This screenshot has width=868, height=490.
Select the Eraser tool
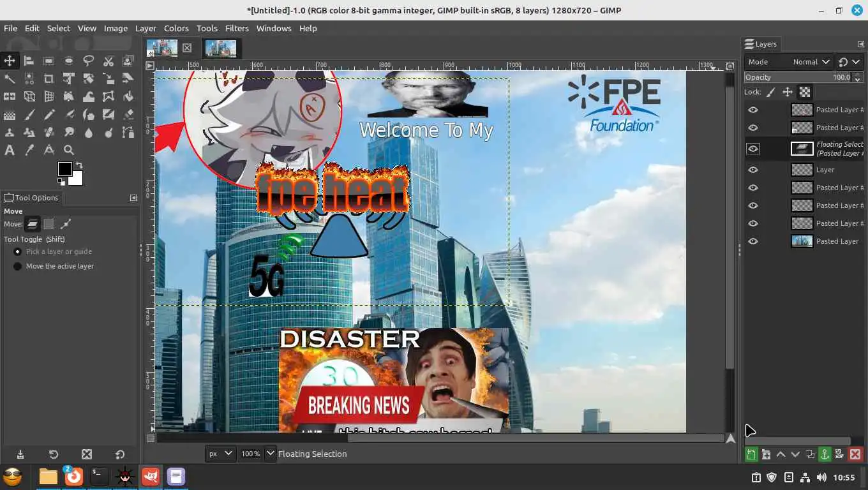click(x=128, y=115)
